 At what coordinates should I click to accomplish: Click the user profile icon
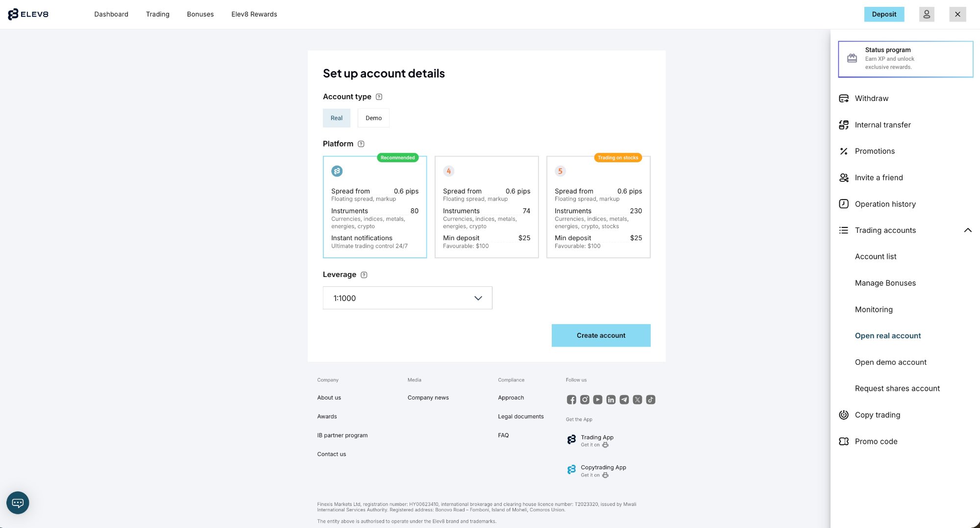point(926,14)
